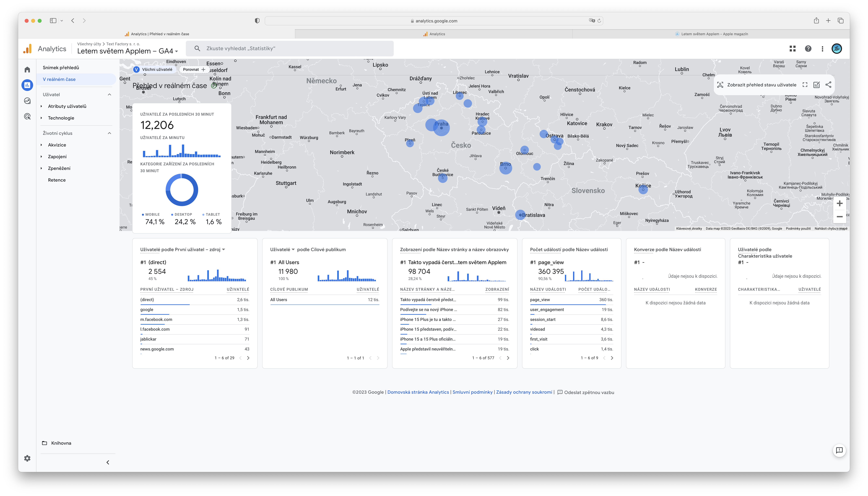The height and width of the screenshot is (496, 868).
Task: Open feedback via bottom-right chat icon
Action: tap(839, 450)
